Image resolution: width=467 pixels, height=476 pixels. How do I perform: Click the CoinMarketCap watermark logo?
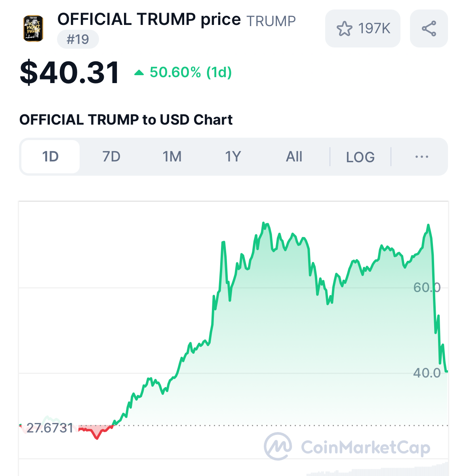tap(278, 447)
